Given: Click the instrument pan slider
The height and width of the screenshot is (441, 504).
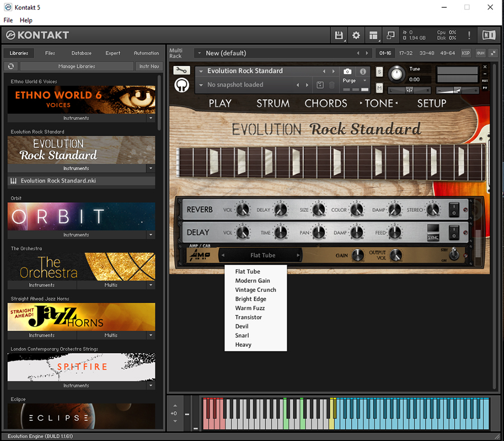Looking at the screenshot, I should tap(409, 90).
